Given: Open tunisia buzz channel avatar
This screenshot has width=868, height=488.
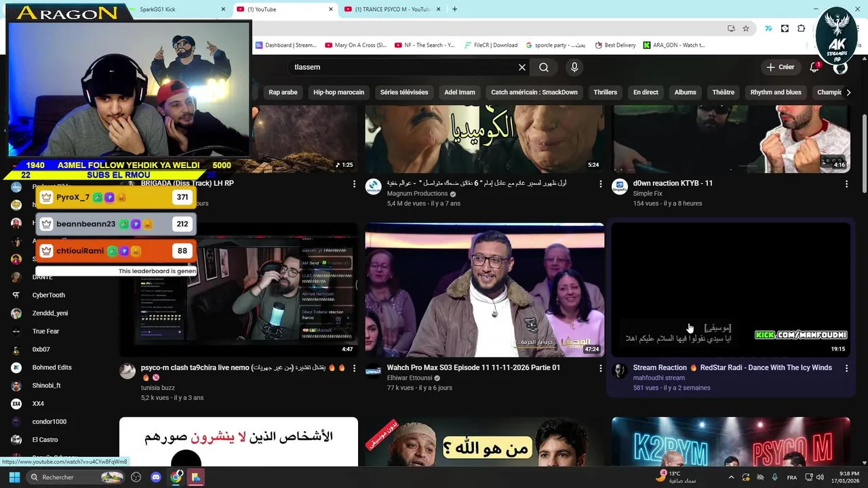Looking at the screenshot, I should click(x=127, y=371).
